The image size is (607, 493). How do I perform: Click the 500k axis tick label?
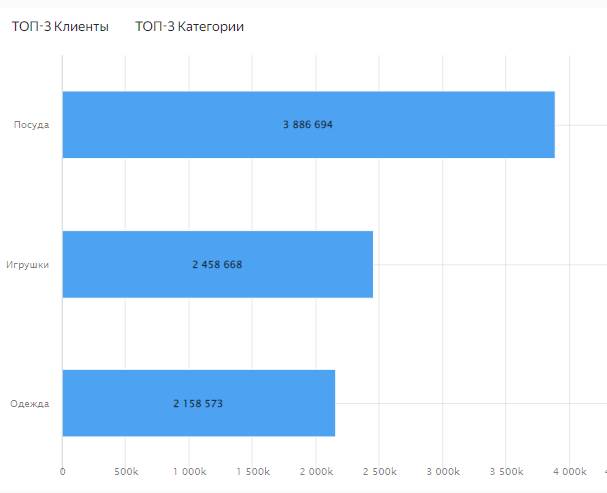coord(126,470)
